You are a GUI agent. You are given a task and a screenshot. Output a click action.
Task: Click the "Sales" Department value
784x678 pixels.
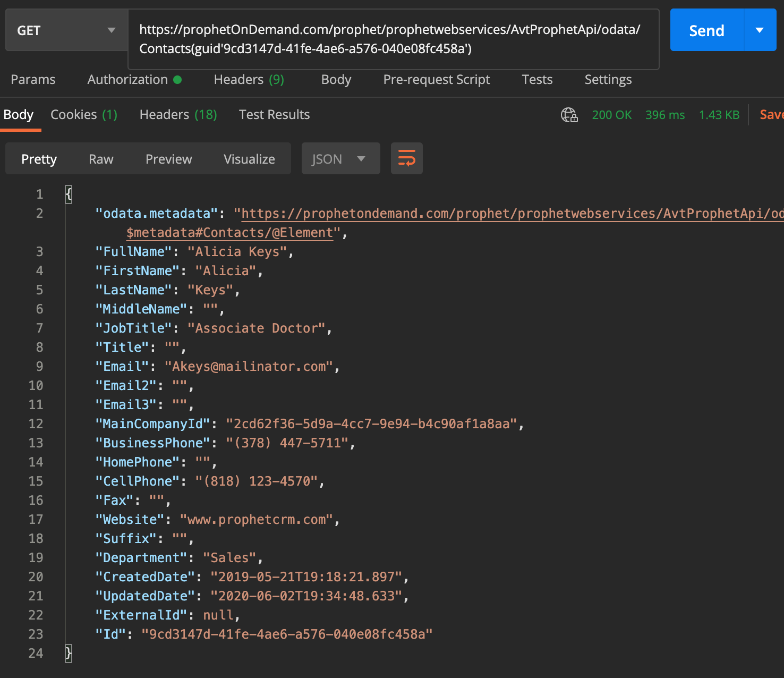230,558
